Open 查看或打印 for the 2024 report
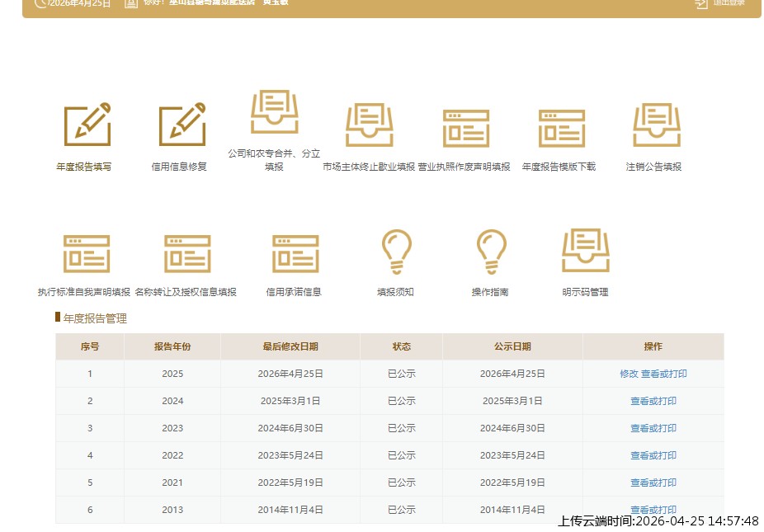 click(x=653, y=401)
